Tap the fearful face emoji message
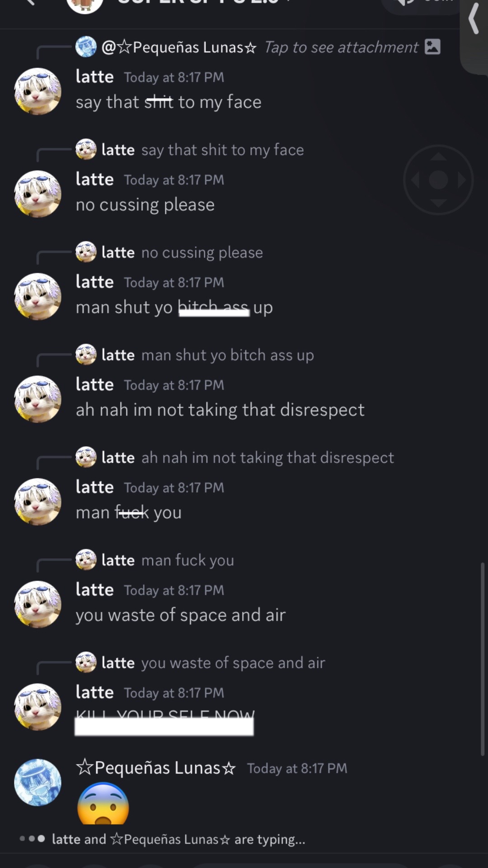The height and width of the screenshot is (868, 488). pos(103,804)
